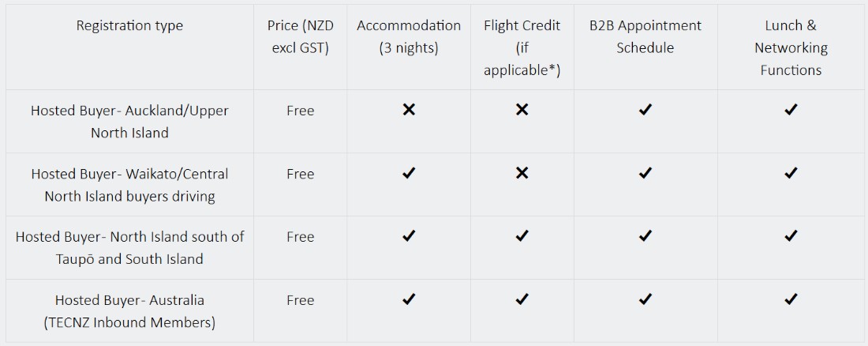Click Flight Credit checkmark for South Island row
Viewport: 868px width, 346px height.
522,236
